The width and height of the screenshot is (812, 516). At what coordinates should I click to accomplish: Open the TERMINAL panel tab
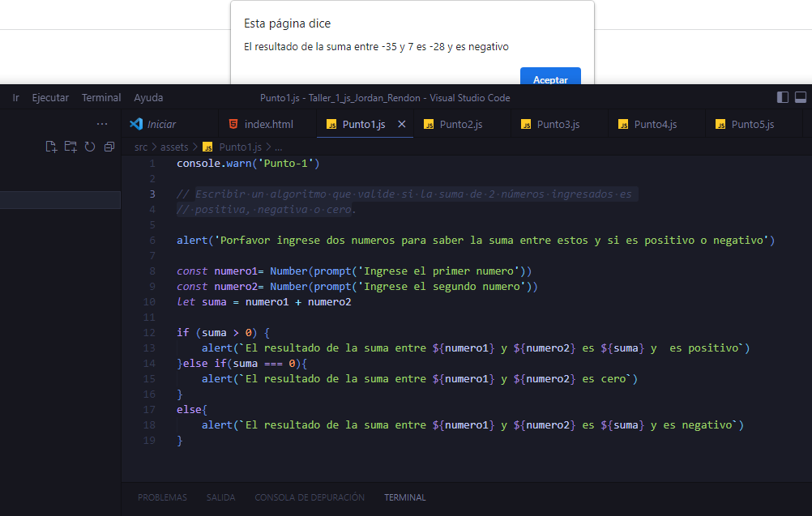[405, 497]
